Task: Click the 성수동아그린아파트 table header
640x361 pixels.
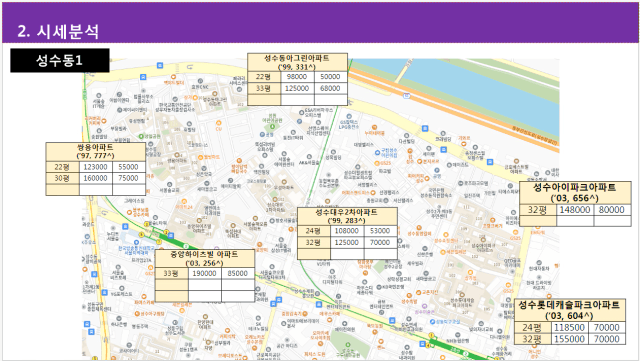Action: point(297,62)
